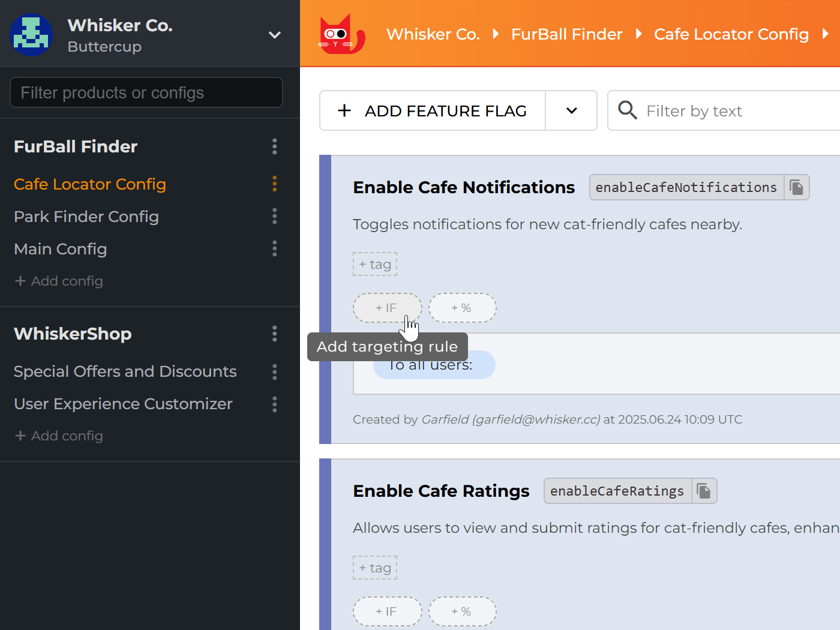Open FurBall Finder product options menu
This screenshot has height=630, width=840.
(275, 146)
